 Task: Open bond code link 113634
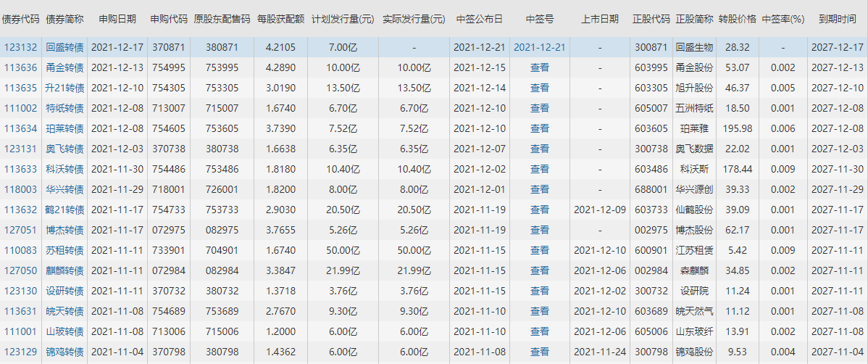click(x=20, y=128)
